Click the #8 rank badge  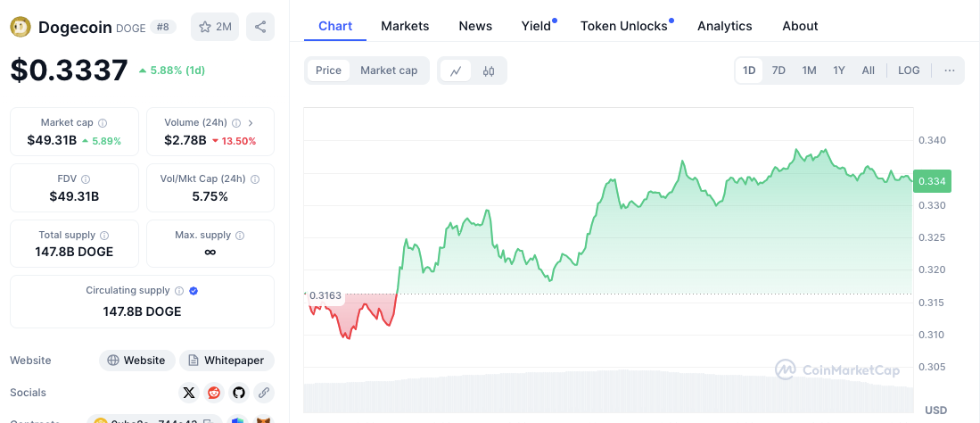(163, 27)
